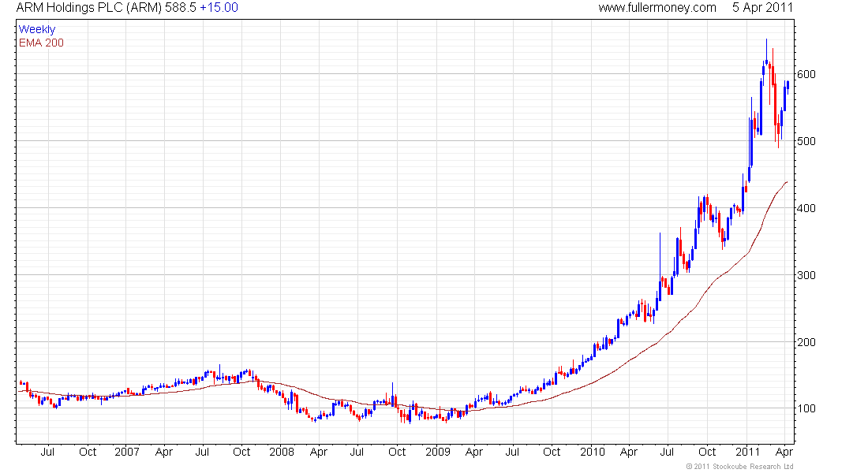
Task: Click the 600 price axis label
Action: tap(806, 74)
